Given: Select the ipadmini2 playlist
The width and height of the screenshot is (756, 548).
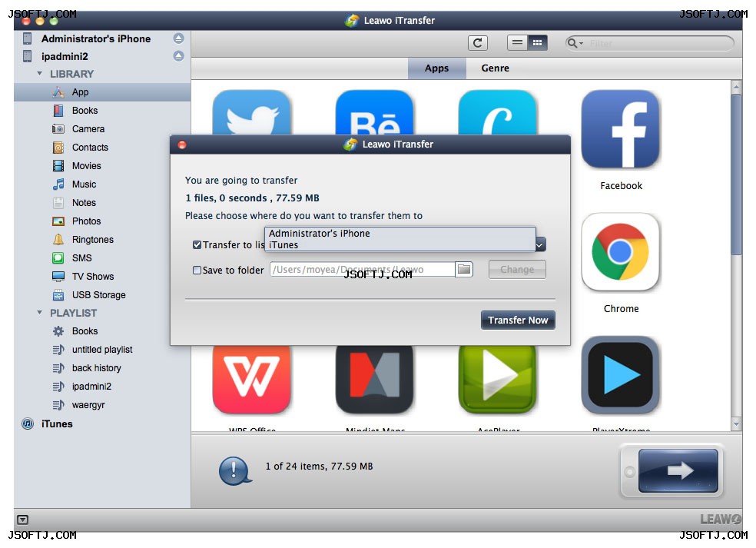Looking at the screenshot, I should (x=91, y=387).
